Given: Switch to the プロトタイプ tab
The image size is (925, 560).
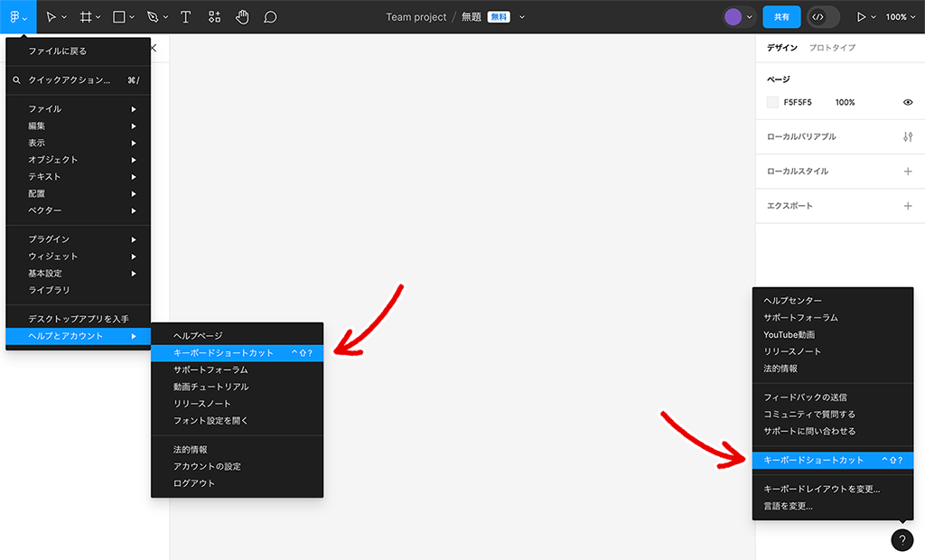Looking at the screenshot, I should tap(832, 48).
